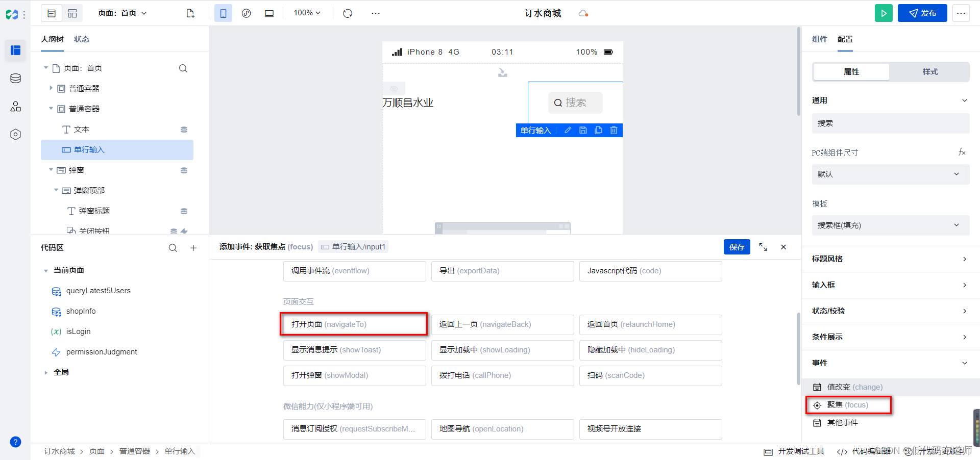The width and height of the screenshot is (980, 460).
Task: Click the data binding icon on 弹窗标题 row
Action: 184,211
